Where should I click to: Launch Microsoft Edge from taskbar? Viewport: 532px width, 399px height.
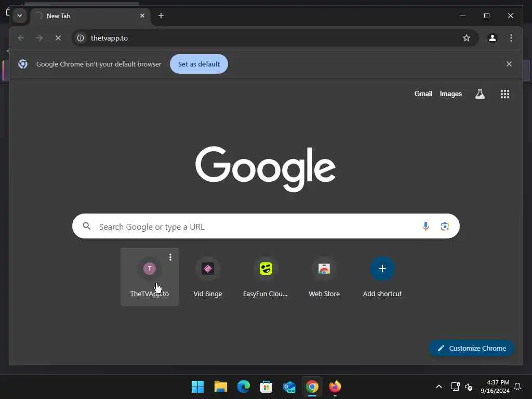(x=244, y=387)
